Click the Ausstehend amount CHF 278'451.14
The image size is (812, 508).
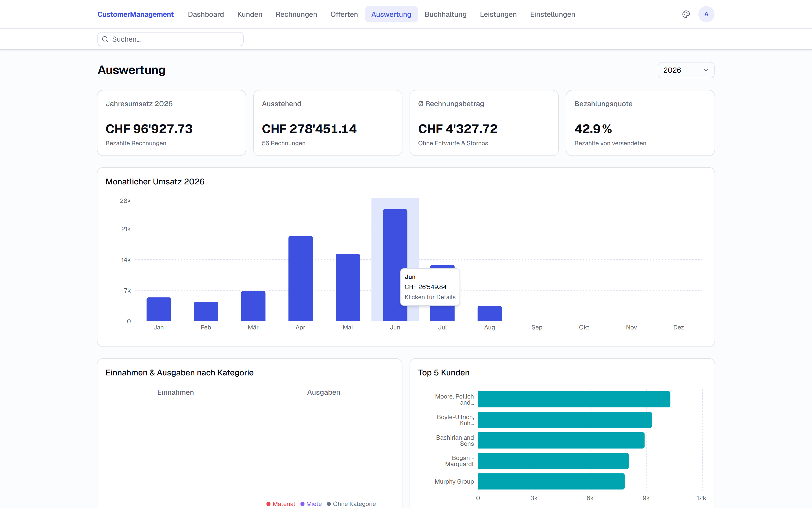click(309, 129)
